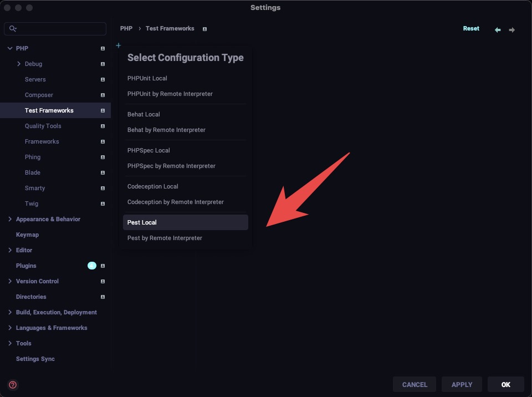Select PHPUnit Local configuration type

(x=185, y=78)
